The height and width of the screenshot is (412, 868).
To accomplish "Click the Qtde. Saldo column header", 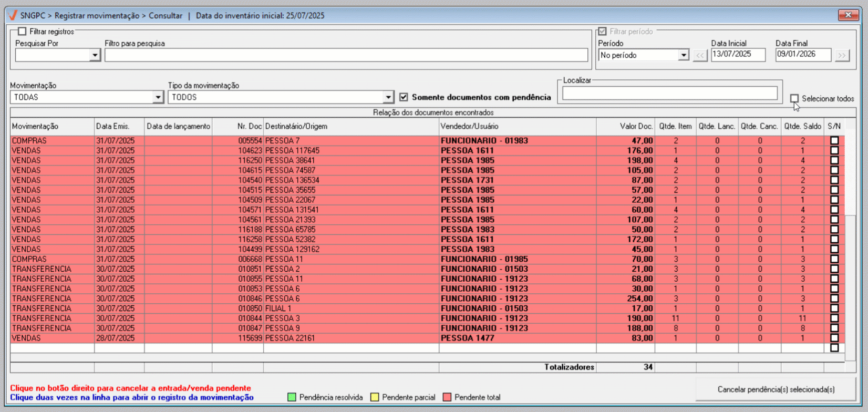I will point(802,126).
